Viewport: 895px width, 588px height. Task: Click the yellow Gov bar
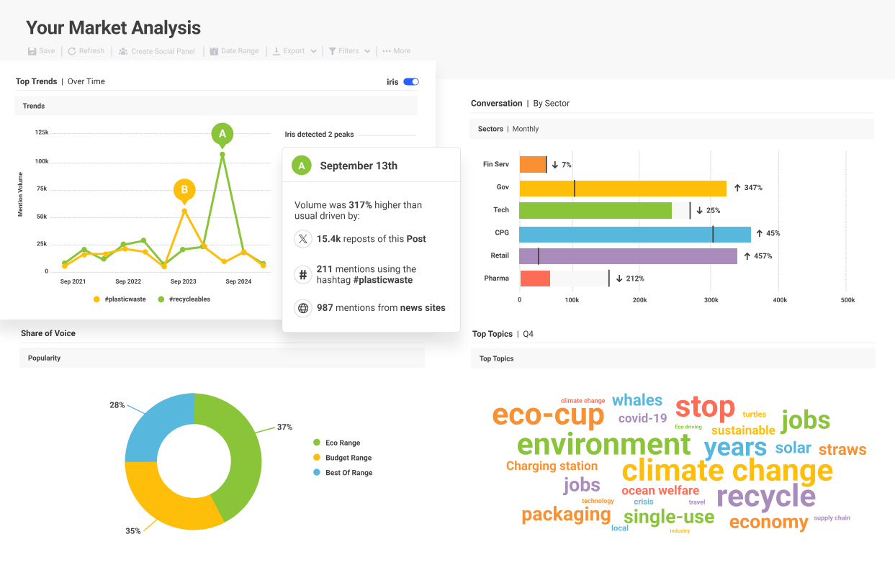tap(623, 189)
